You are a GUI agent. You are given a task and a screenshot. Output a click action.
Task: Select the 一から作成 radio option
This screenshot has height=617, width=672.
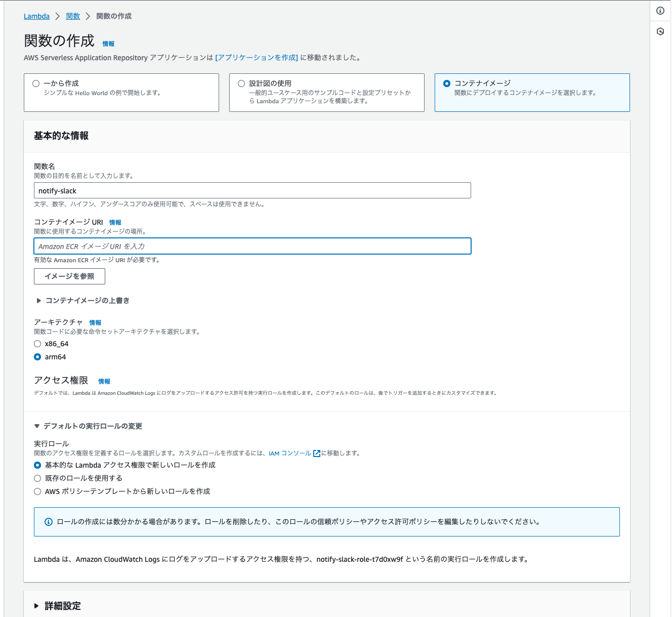click(36, 84)
